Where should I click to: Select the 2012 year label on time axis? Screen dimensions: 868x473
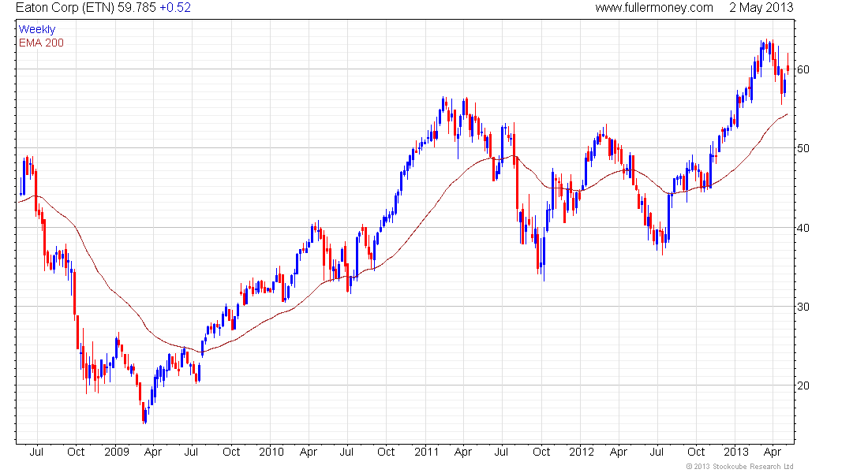click(x=582, y=452)
